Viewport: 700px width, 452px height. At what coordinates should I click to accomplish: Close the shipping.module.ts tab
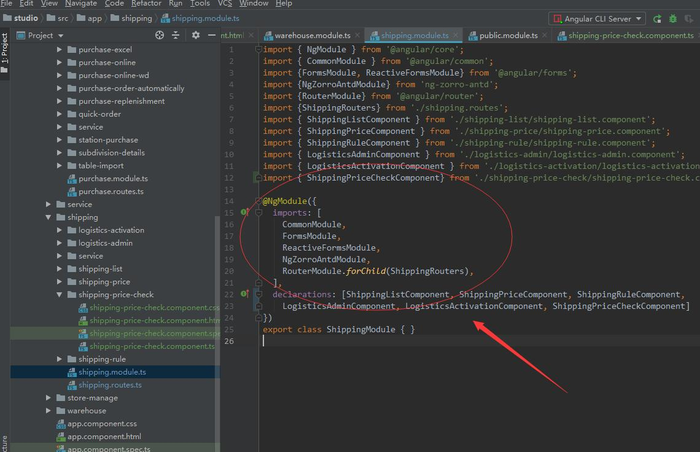(x=455, y=35)
